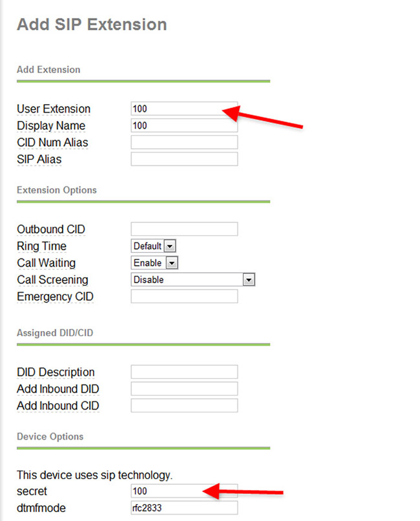Click the User Extension input field
420x521 pixels.
[184, 109]
